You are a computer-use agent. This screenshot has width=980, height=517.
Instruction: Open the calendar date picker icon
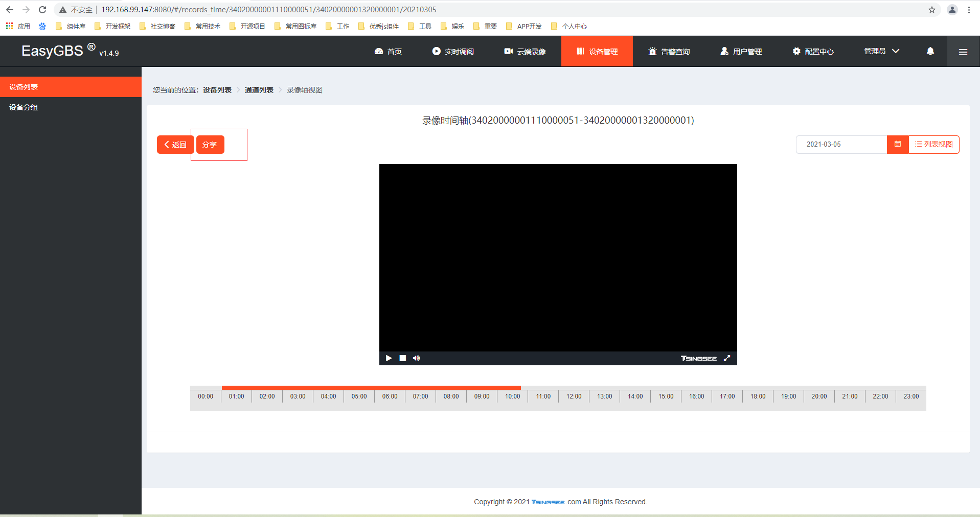pos(898,144)
